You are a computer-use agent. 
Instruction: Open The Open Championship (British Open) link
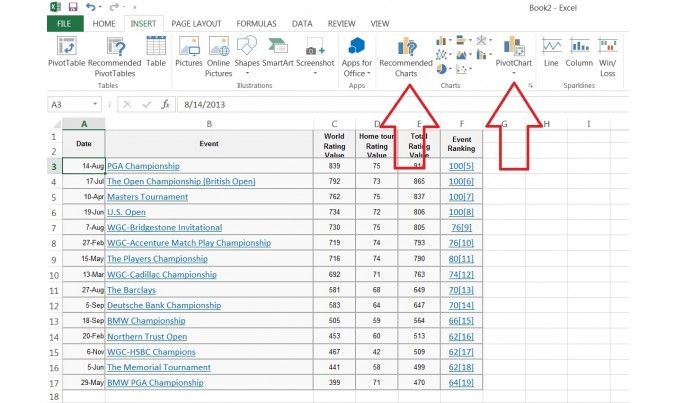coord(181,181)
